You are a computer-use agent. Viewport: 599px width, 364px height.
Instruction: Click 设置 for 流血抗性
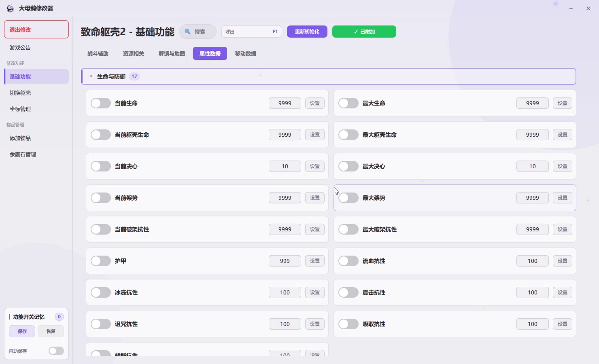pyautogui.click(x=563, y=261)
